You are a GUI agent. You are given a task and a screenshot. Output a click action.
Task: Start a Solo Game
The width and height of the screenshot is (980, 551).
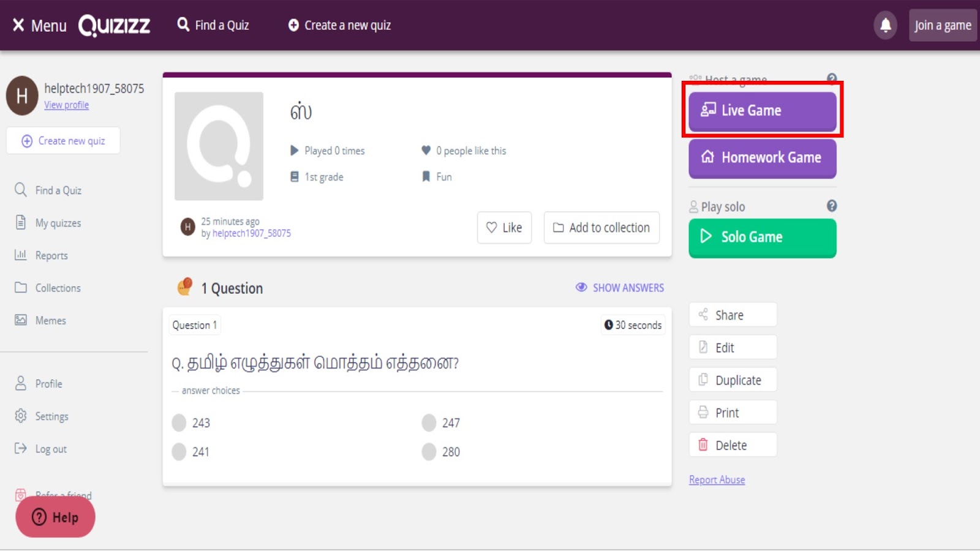(x=763, y=238)
